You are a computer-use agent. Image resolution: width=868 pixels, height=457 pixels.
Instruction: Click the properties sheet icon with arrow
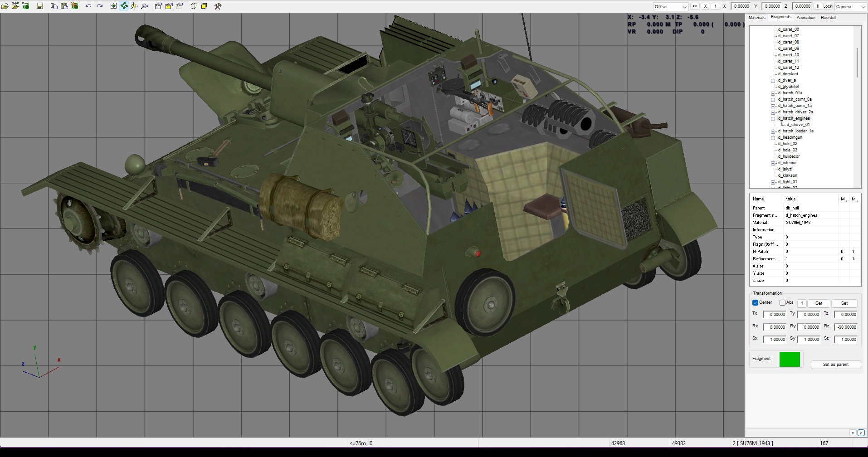pos(158,6)
